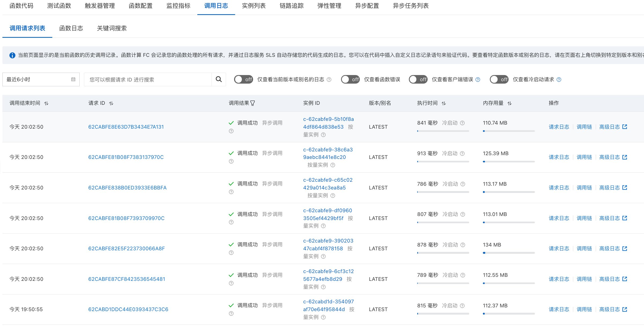Open the 调用结果 filter funnel icon
This screenshot has width=644, height=328.
coord(253,103)
